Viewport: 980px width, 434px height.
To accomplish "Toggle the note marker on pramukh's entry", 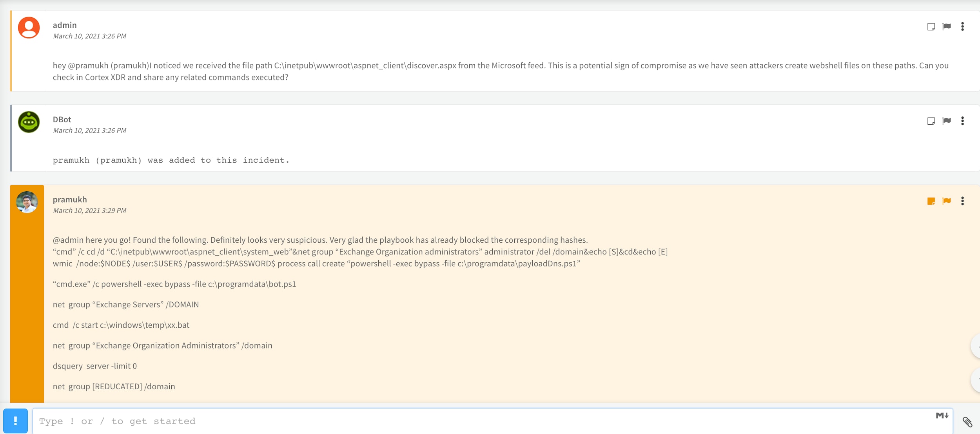I will (931, 201).
